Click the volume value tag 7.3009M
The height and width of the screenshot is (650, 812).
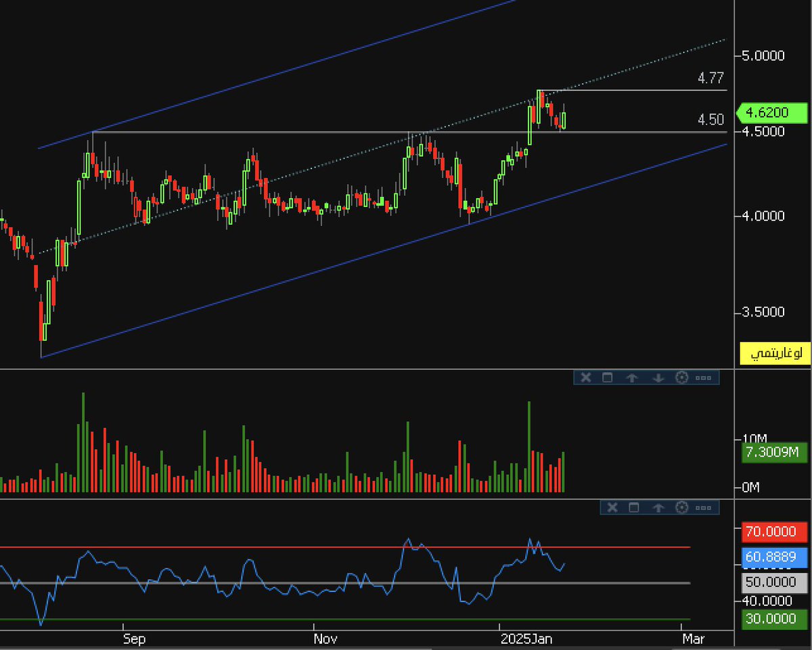click(x=775, y=452)
